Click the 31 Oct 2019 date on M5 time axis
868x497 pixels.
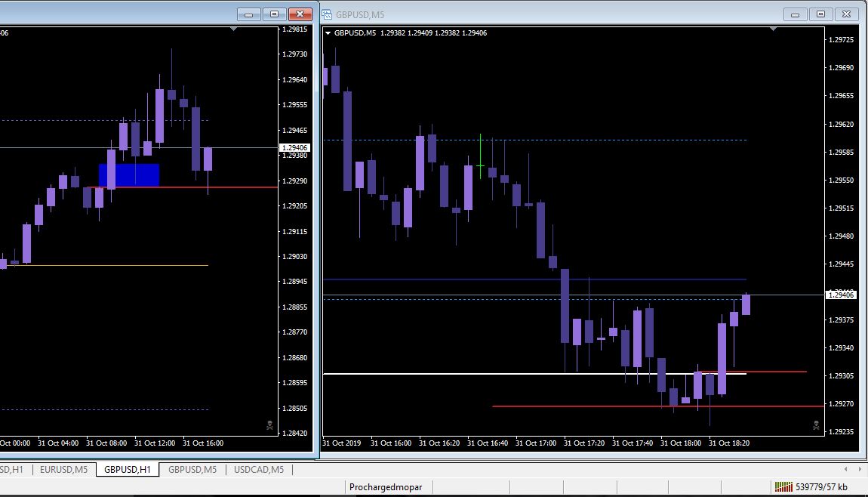(341, 443)
